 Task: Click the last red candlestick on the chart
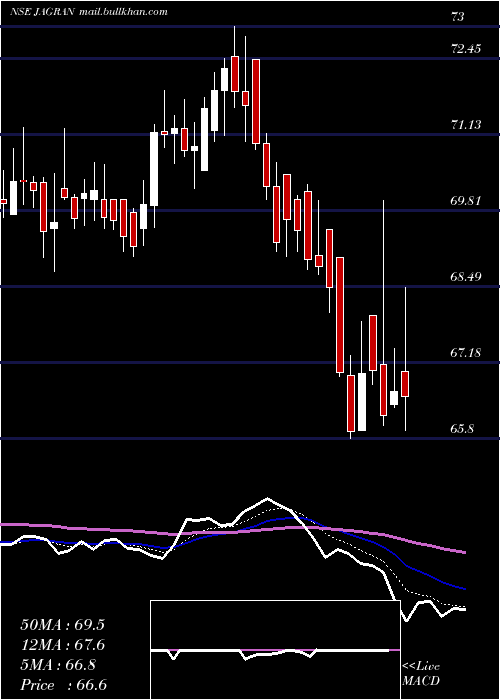coord(405,383)
